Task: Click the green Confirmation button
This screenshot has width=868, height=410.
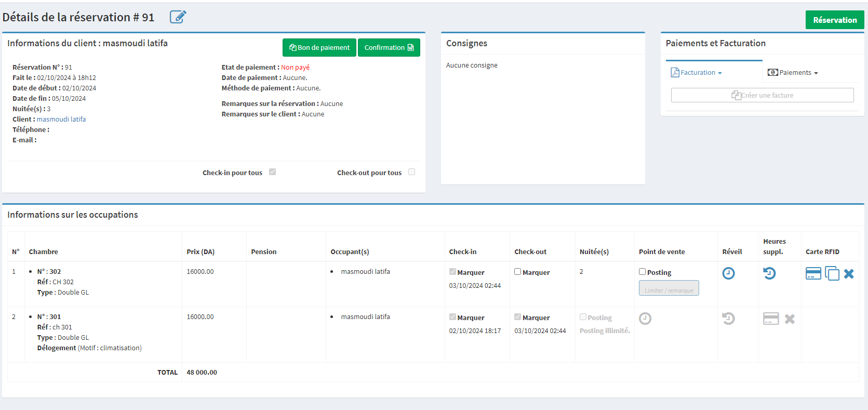Action: [x=389, y=48]
